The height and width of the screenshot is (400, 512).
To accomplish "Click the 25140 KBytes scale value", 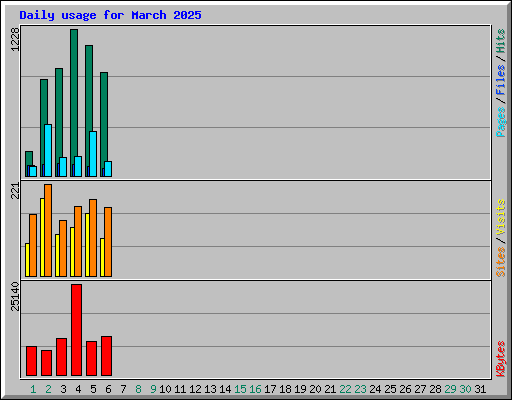I will pyautogui.click(x=15, y=296).
